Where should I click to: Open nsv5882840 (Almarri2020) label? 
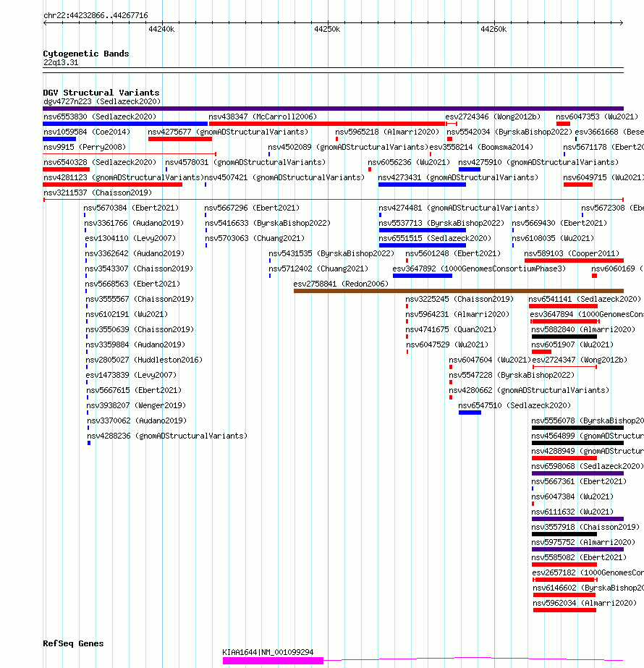tap(583, 329)
